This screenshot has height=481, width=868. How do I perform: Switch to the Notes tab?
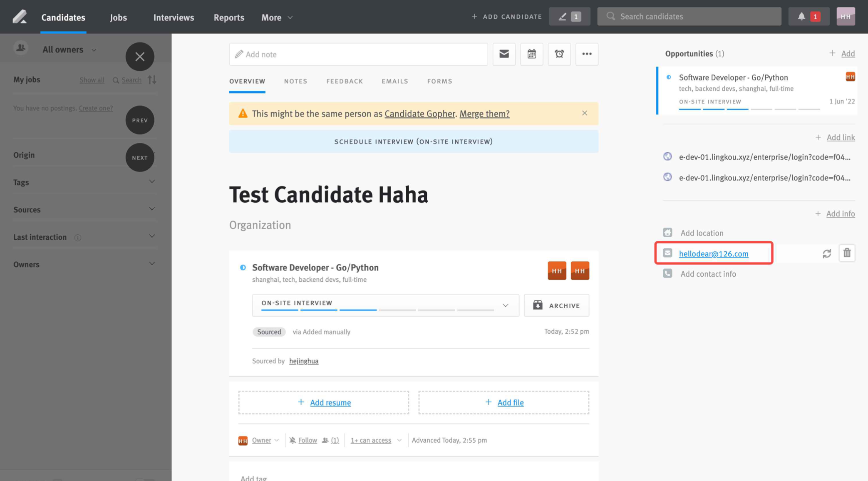pos(295,82)
